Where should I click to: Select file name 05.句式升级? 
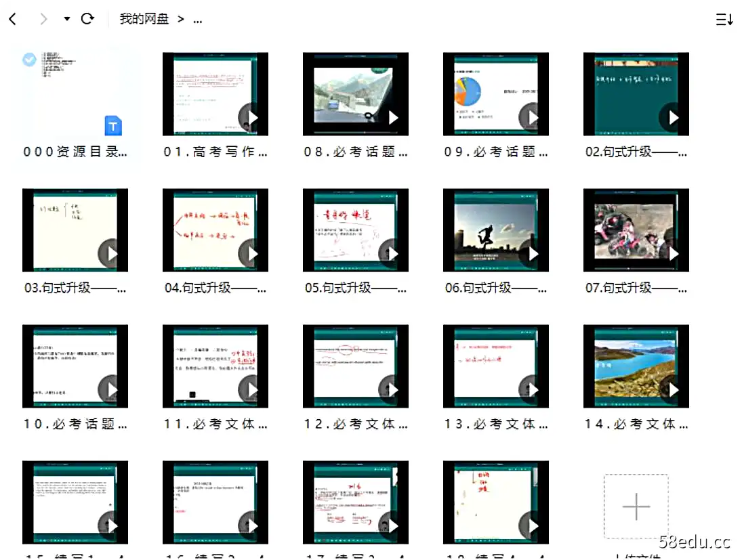coord(355,288)
